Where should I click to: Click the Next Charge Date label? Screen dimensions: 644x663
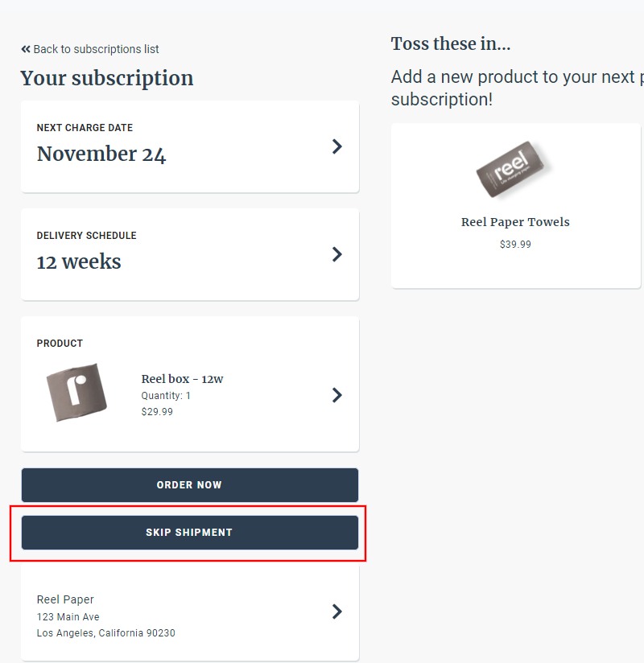click(x=85, y=128)
